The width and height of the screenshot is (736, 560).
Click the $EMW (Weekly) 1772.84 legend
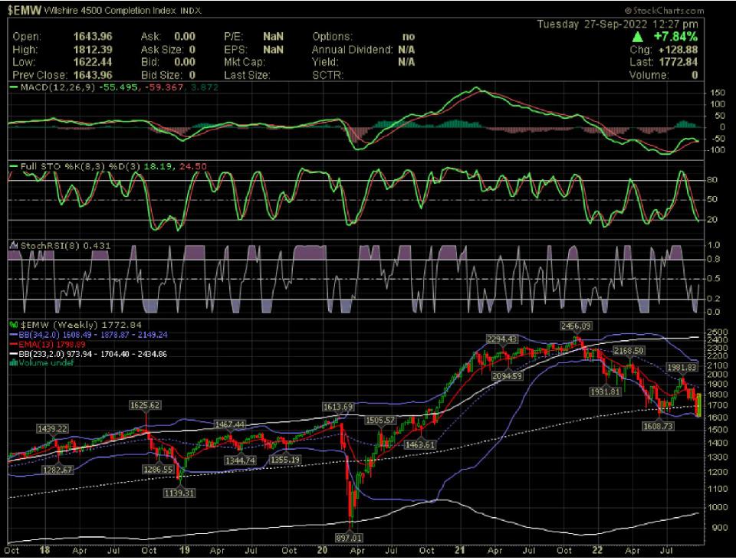pyautogui.click(x=80, y=325)
